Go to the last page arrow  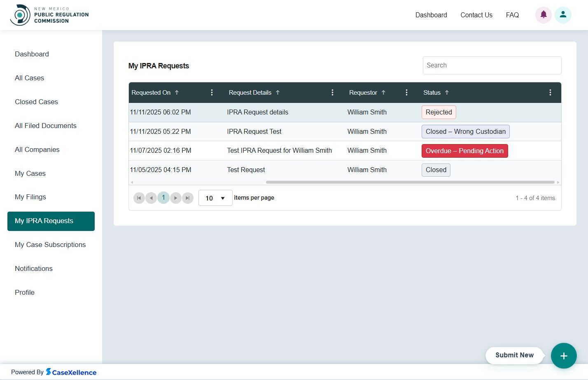coord(188,198)
